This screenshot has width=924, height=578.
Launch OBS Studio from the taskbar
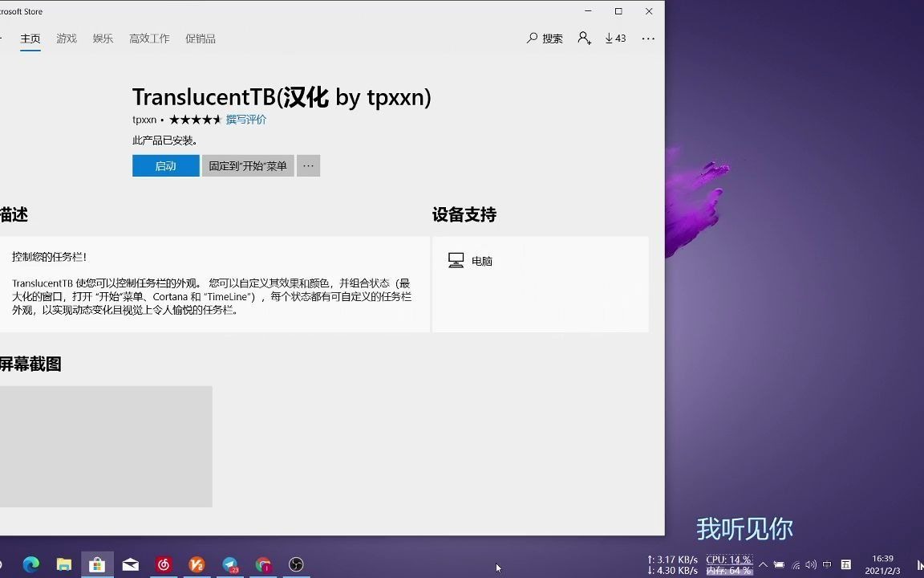pos(296,564)
